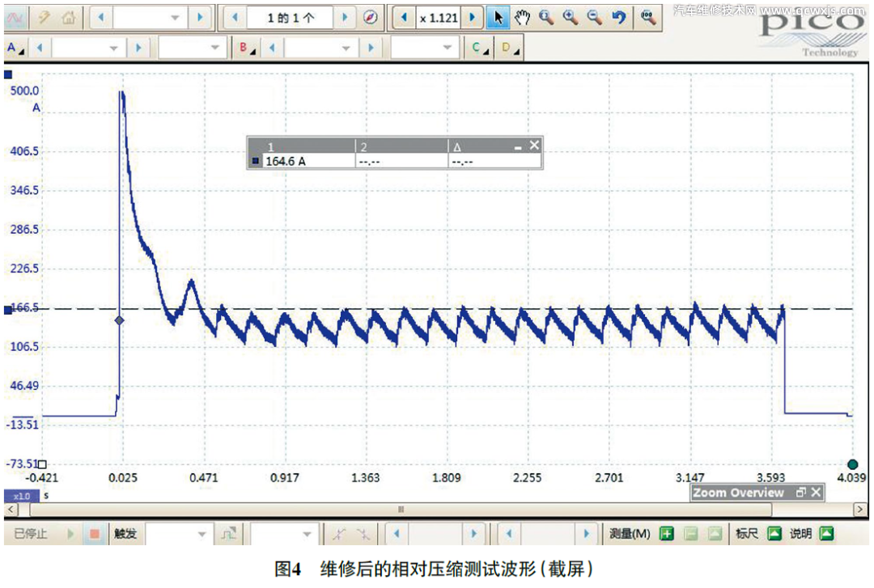Close the ruler measurement readout box
The height and width of the screenshot is (588, 874).
tap(534, 146)
